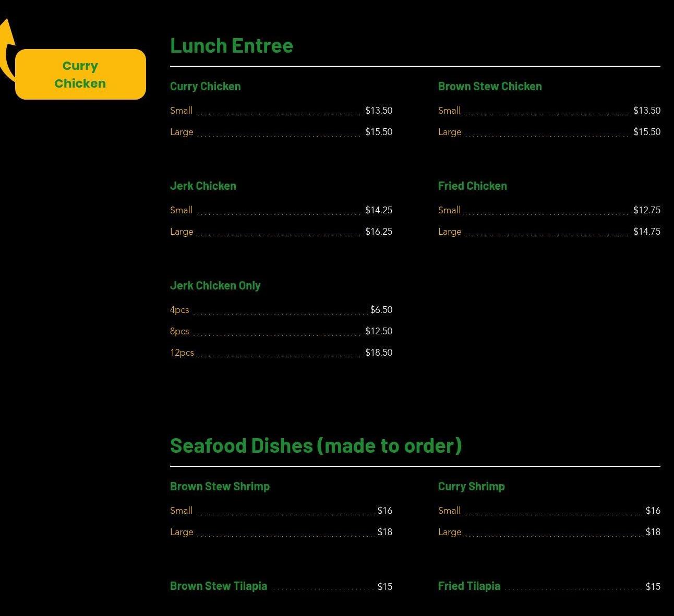Select the "Large" label under Curry Chicken heading
The width and height of the screenshot is (674, 616).
[182, 132]
